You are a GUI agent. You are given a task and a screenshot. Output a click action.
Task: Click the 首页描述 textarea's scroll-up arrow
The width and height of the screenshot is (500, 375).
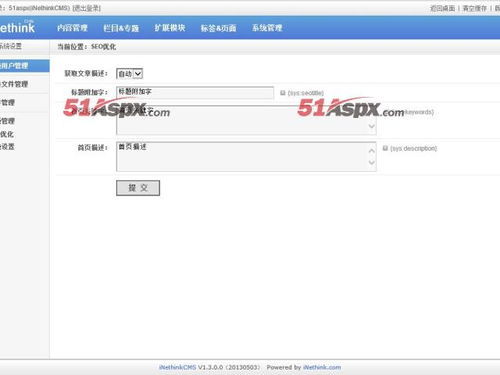coord(372,151)
